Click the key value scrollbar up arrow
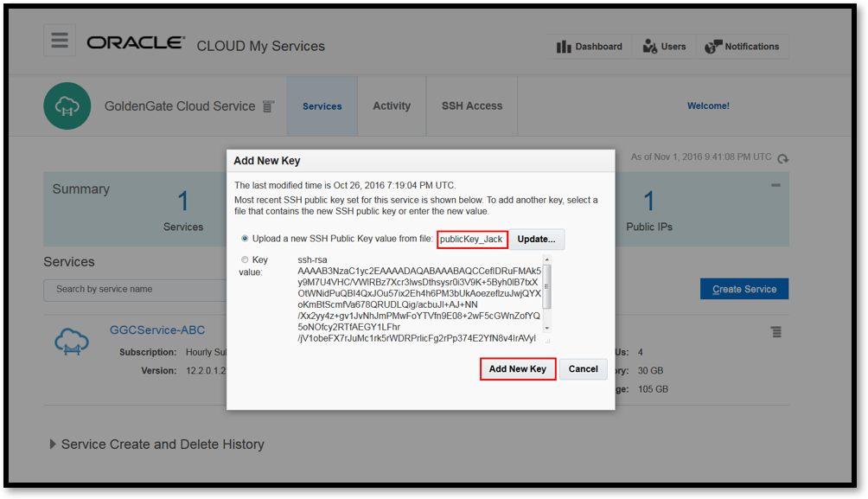Screen dimensions: 868x499 (x=547, y=259)
